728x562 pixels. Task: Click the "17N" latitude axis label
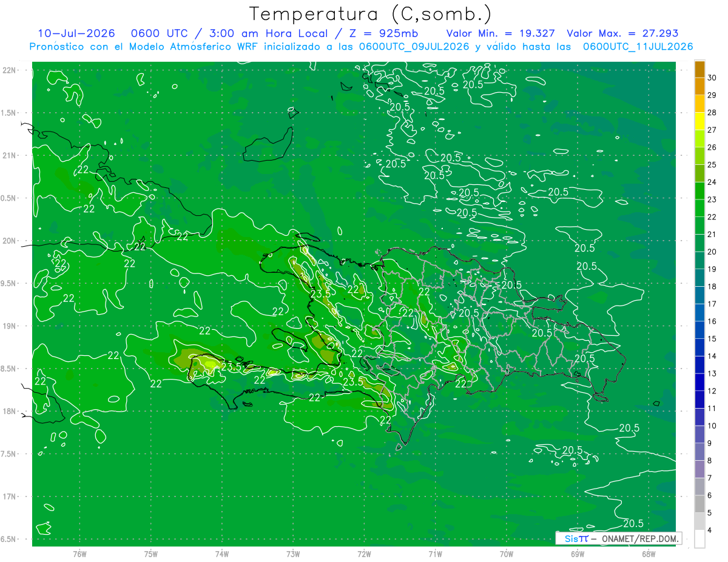(x=10, y=497)
